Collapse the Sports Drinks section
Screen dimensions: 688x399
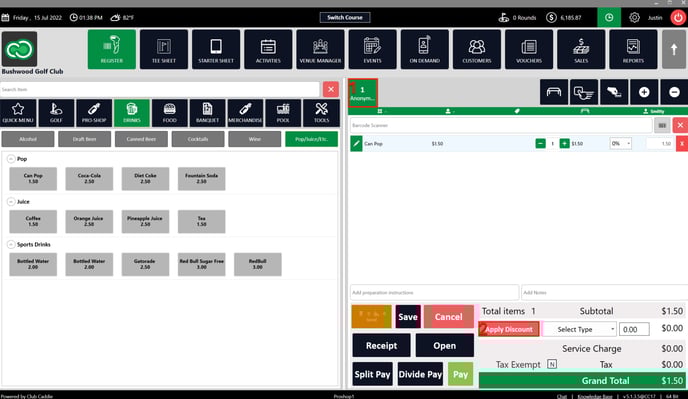click(x=11, y=244)
